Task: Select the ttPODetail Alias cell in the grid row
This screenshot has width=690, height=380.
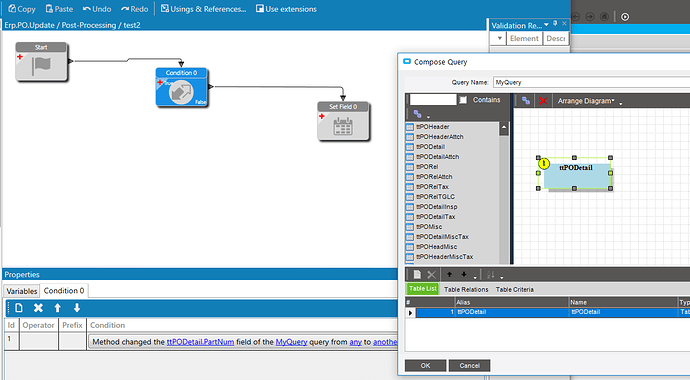Action: (x=511, y=312)
